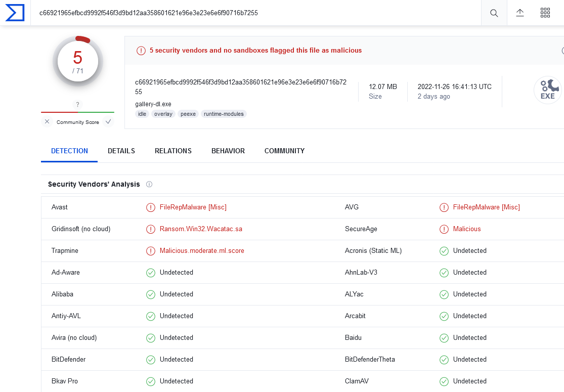The height and width of the screenshot is (392, 564).
Task: Click the Avira undetected check icon
Action: pos(151,338)
